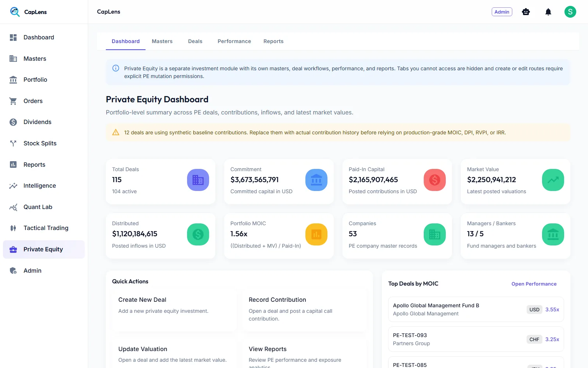Click the Admin role badge in header
The height and width of the screenshot is (368, 588).
click(502, 12)
